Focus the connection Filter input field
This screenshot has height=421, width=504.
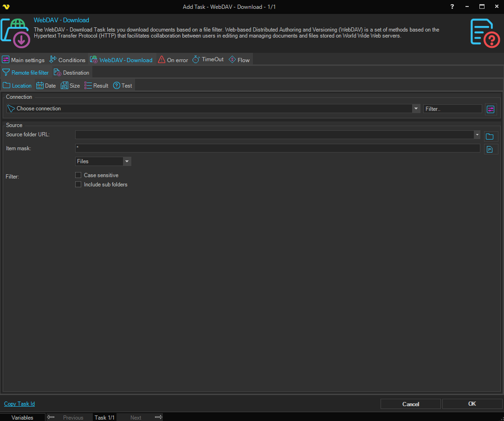coord(452,109)
